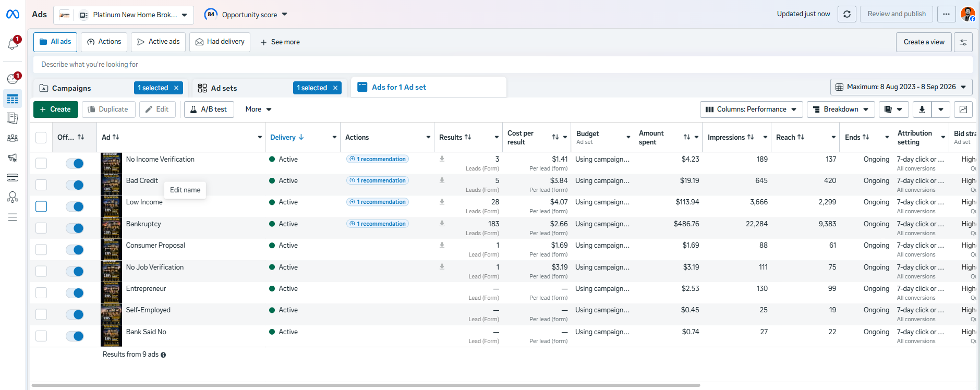The width and height of the screenshot is (980, 390).
Task: Click the A/B test button
Action: click(209, 109)
